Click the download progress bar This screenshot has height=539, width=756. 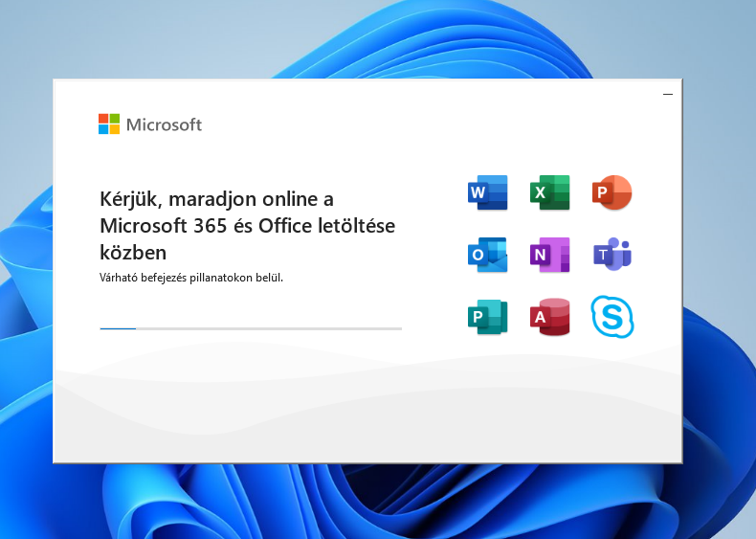click(x=251, y=328)
